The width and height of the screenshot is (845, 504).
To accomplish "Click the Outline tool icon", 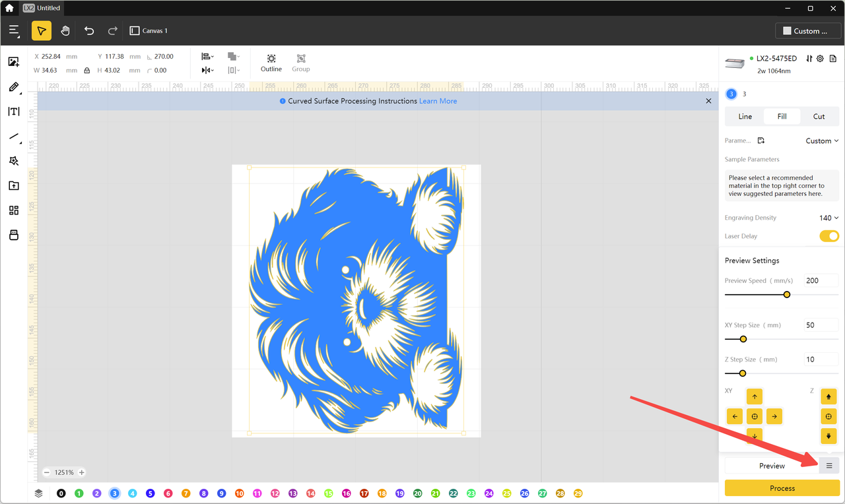I will [271, 59].
